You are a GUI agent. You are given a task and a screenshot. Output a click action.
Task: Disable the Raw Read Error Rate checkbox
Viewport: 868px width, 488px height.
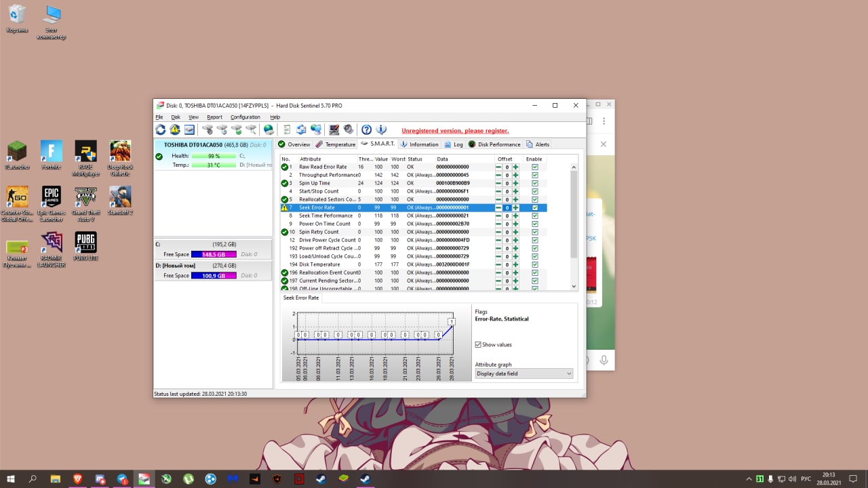pyautogui.click(x=535, y=167)
